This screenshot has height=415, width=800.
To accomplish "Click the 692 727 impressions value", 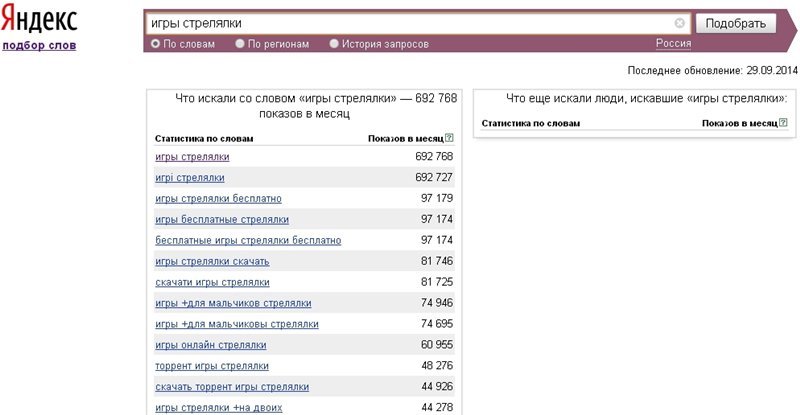I will tap(434, 177).
